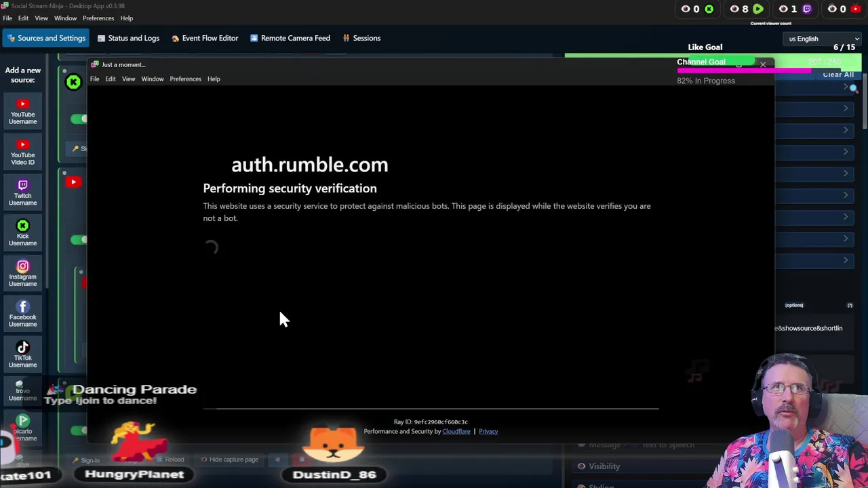This screenshot has height=488, width=868.
Task: Click the Clear All button
Action: pyautogui.click(x=838, y=75)
